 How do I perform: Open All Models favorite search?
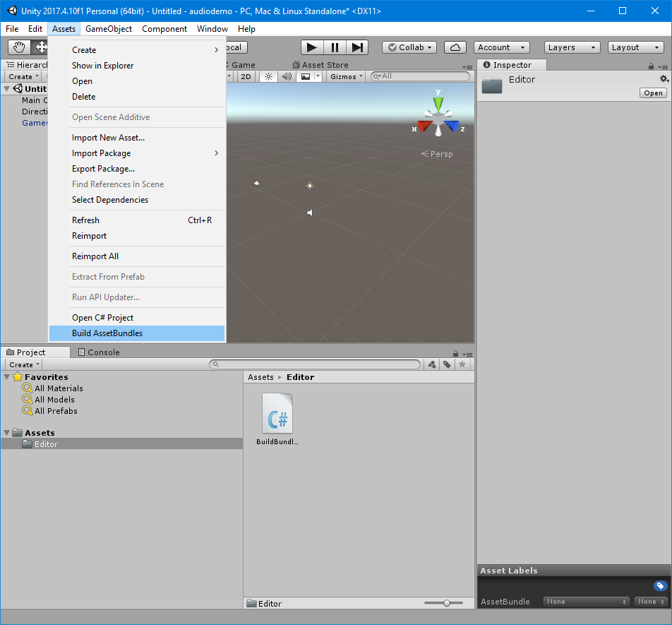54,400
